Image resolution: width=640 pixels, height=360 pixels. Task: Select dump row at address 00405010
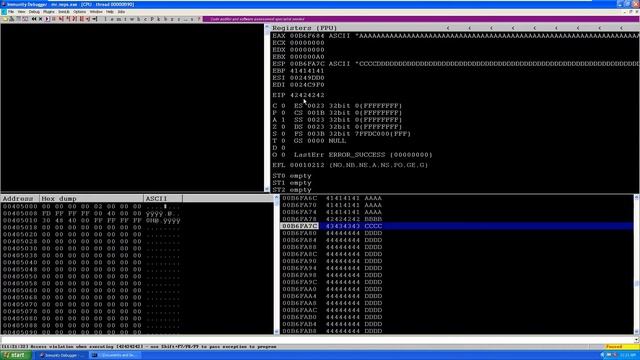(91, 220)
